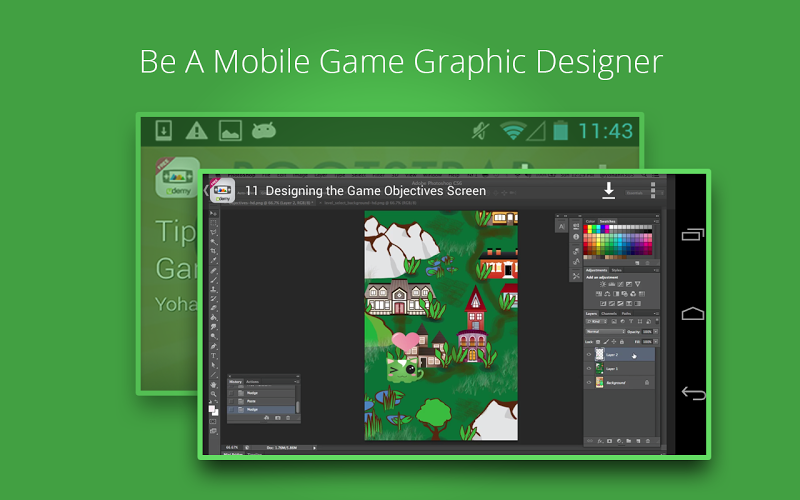This screenshot has width=800, height=500.
Task: Click the create new group folder icon
Action: 629,440
